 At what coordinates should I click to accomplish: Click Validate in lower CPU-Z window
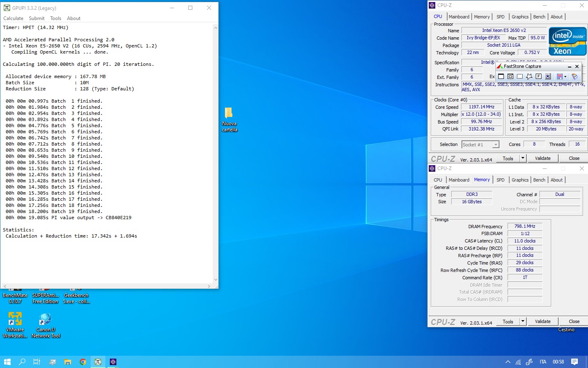(x=543, y=321)
